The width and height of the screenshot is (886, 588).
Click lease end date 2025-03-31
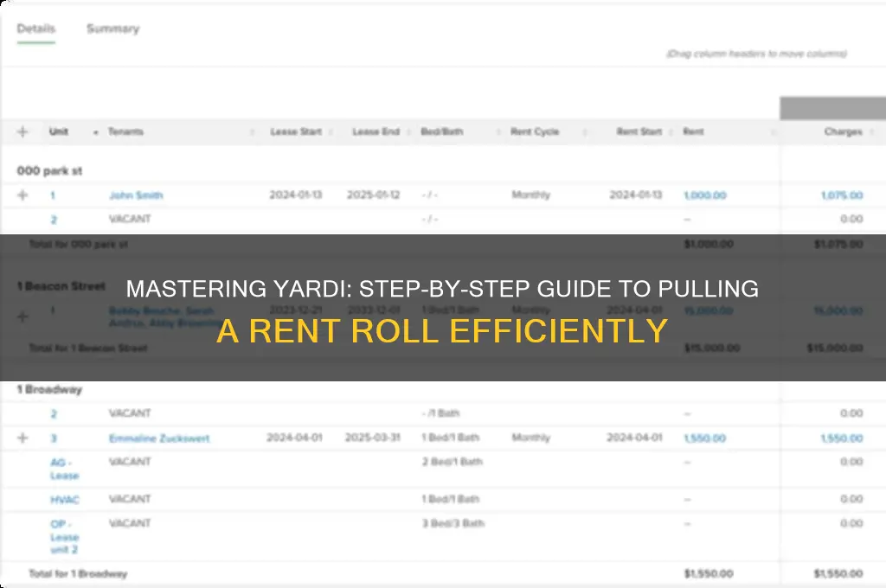click(373, 438)
